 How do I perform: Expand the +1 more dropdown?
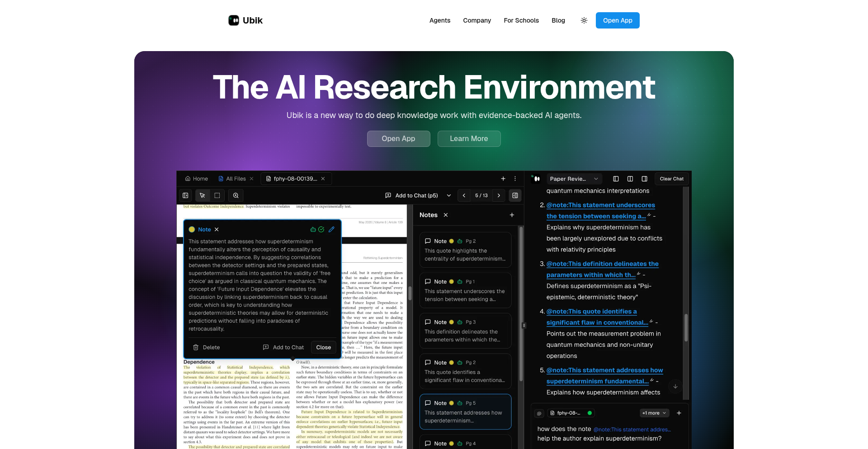(654, 413)
